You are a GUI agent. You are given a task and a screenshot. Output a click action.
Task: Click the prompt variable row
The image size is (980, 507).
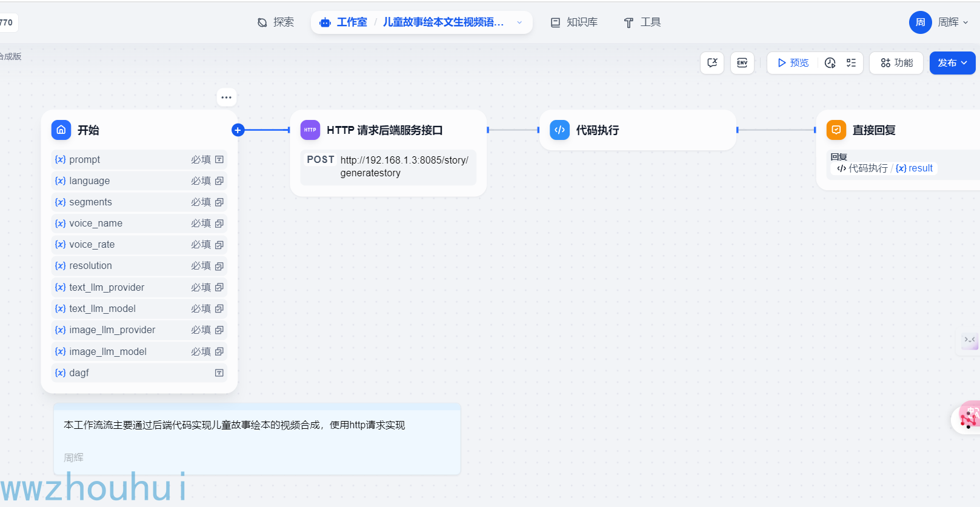(x=139, y=160)
